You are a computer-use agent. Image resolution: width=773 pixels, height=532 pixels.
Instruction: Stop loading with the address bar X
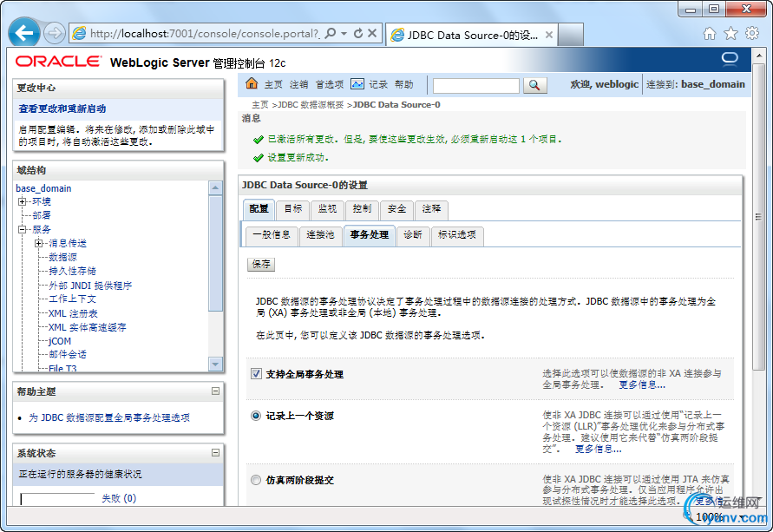tap(372, 33)
